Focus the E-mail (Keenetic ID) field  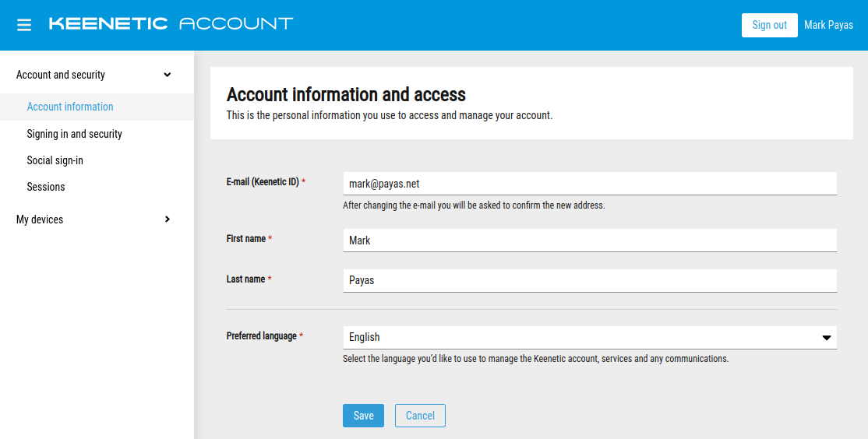coord(589,184)
